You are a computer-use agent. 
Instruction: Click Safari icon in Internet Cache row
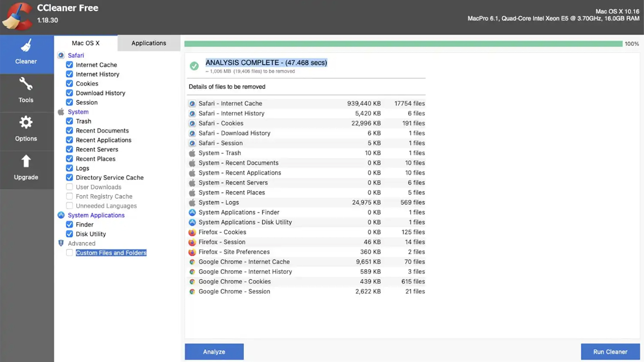(x=192, y=104)
